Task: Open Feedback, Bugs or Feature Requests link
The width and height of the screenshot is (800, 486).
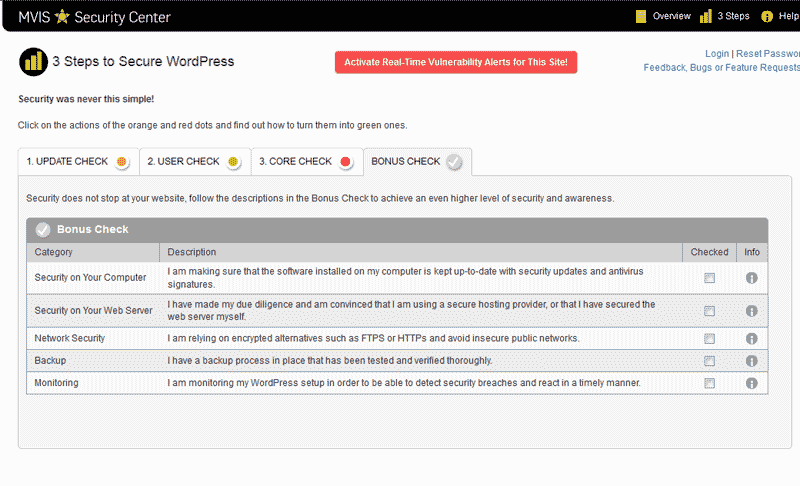Action: (x=722, y=67)
